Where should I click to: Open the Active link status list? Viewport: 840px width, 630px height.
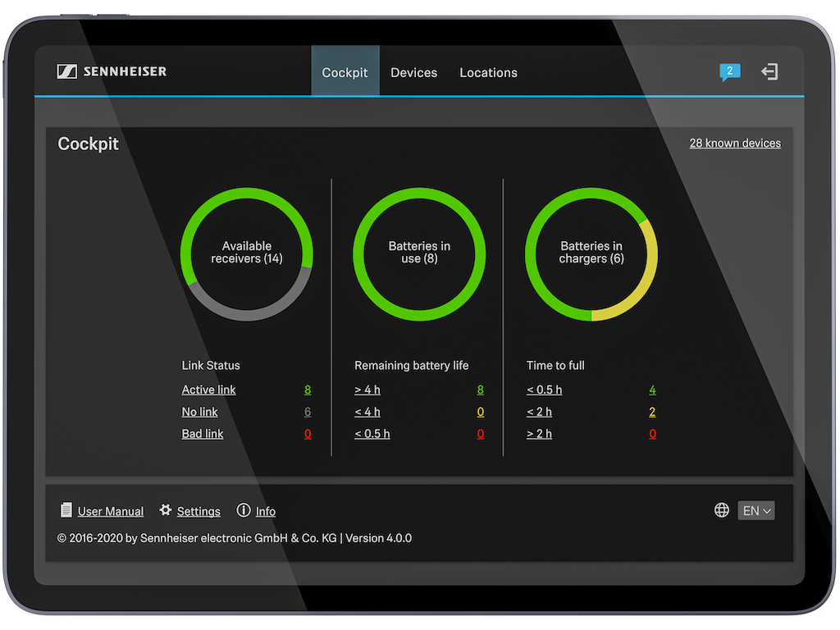208,390
